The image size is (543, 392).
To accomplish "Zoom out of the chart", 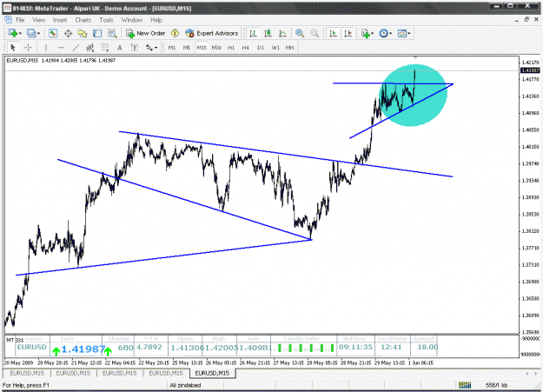I will (x=315, y=33).
